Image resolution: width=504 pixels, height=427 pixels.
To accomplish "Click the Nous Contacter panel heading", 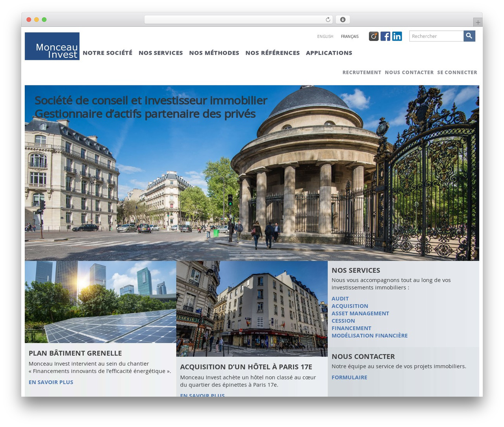I will click(x=363, y=356).
